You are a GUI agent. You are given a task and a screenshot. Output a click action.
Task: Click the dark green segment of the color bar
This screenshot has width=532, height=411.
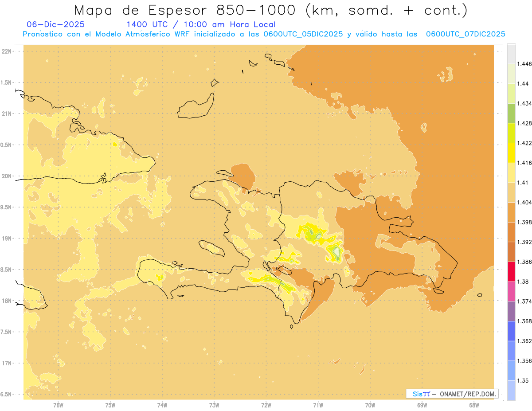511,113
